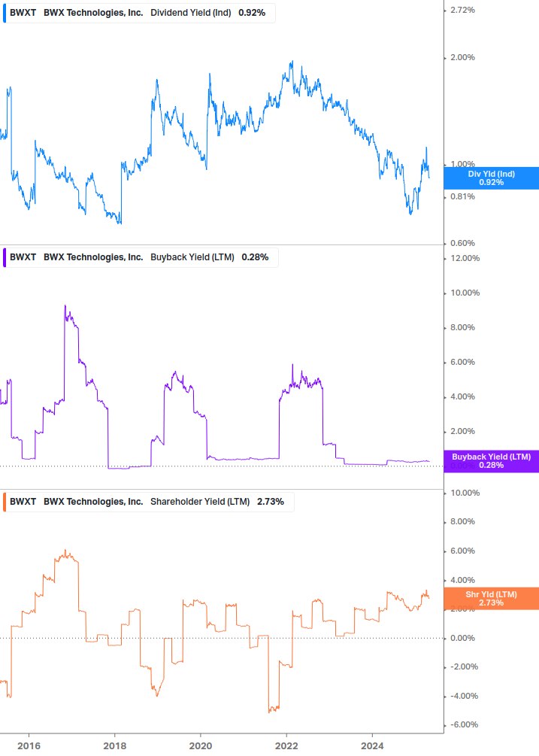Click the 0.60% tick on dividend yield axis
Image resolution: width=539 pixels, height=756 pixels.
[462, 243]
